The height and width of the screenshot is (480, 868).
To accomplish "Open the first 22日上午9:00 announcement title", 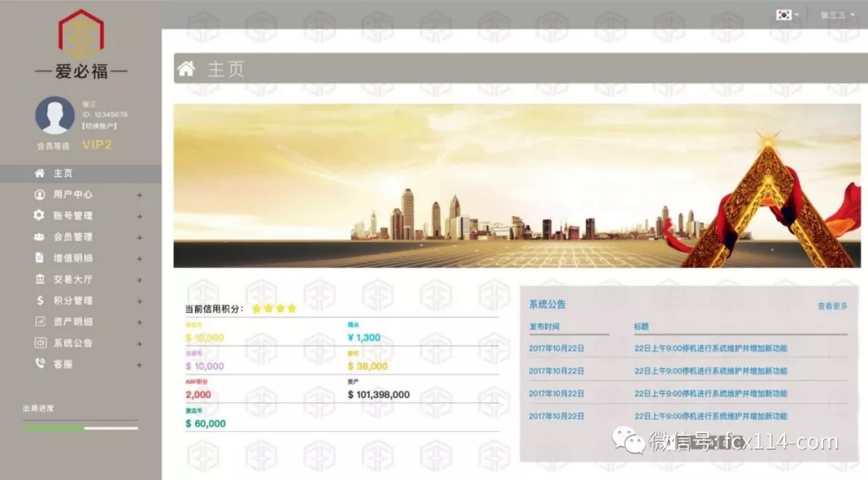I will click(710, 348).
